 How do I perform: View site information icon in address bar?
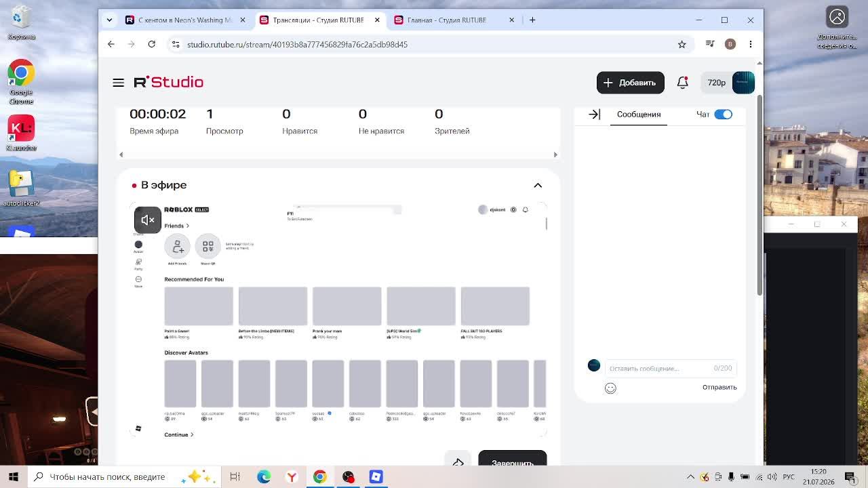click(x=176, y=44)
